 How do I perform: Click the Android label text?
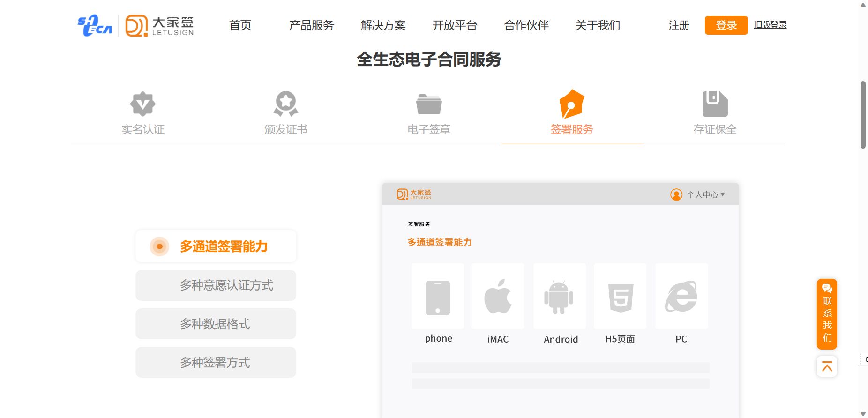tap(561, 339)
